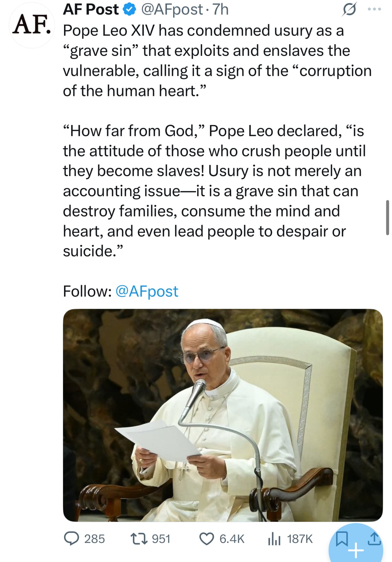Click the reply speech bubble icon
The height and width of the screenshot is (562, 392).
click(x=71, y=538)
